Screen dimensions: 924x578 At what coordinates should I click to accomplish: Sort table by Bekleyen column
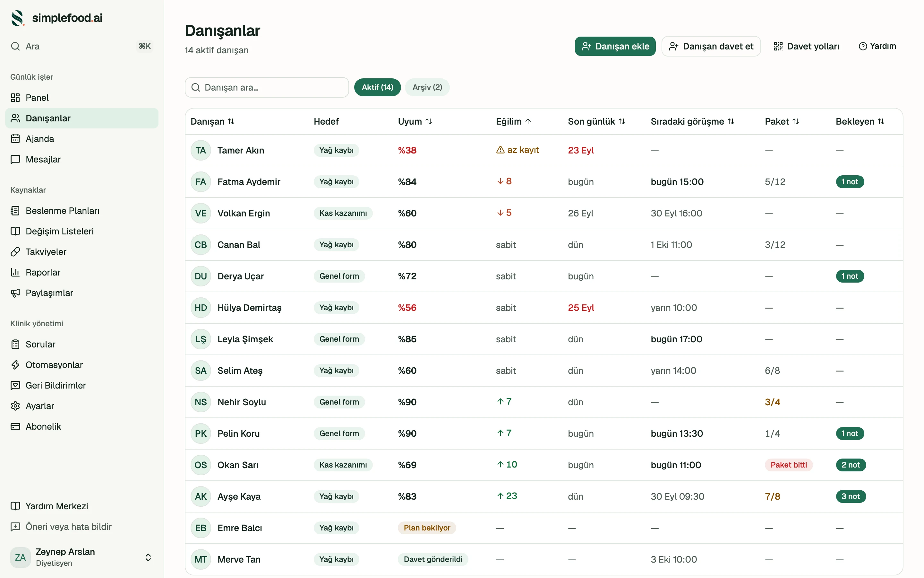pyautogui.click(x=860, y=122)
